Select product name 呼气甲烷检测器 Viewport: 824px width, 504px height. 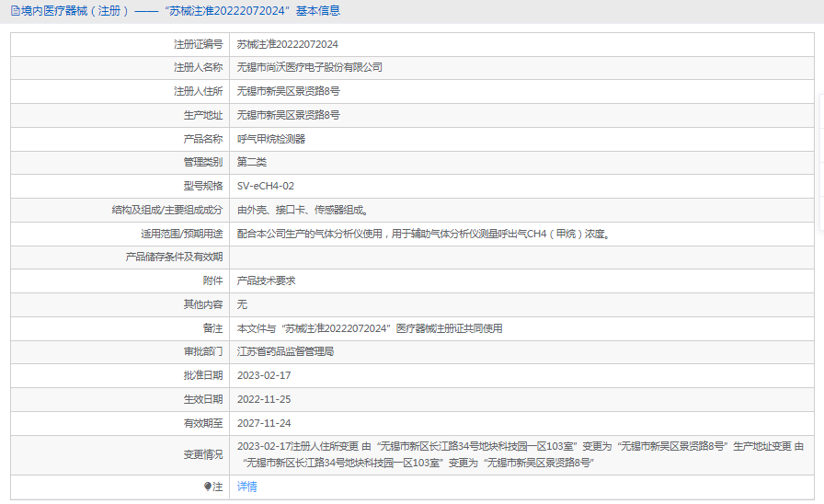tap(271, 139)
